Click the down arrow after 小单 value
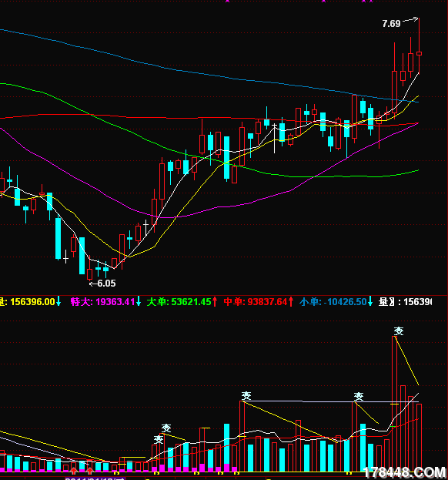The height and width of the screenshot is (480, 448). 370,301
